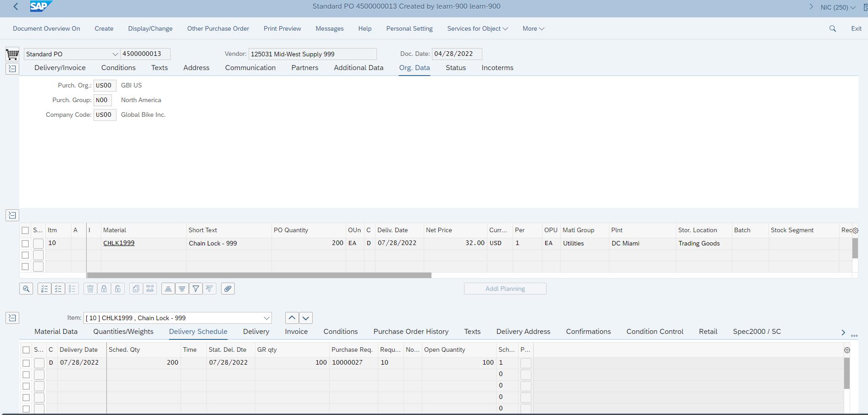
Task: Open attachments with the paperclip icon
Action: pyautogui.click(x=228, y=289)
